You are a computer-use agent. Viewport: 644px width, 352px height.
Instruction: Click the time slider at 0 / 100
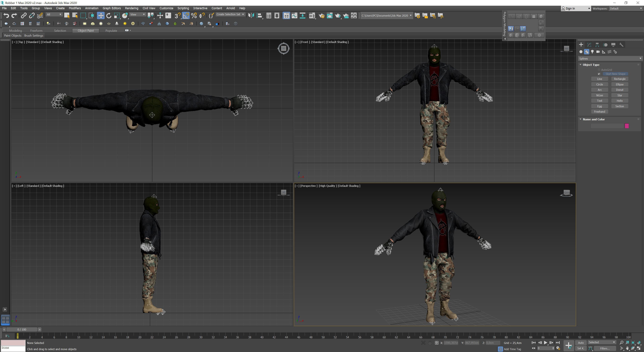point(22,330)
